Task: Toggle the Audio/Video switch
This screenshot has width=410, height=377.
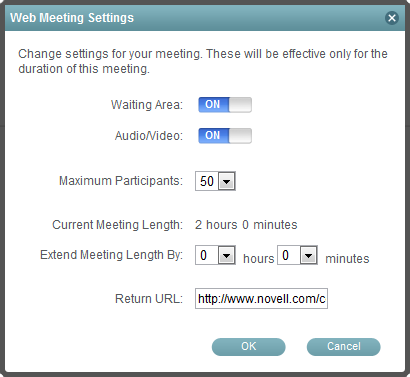Action: 225,136
